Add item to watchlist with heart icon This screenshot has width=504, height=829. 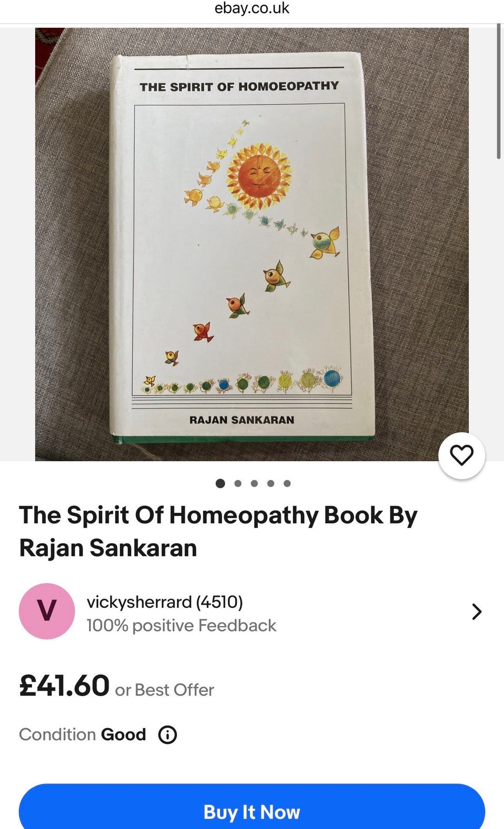pos(461,455)
